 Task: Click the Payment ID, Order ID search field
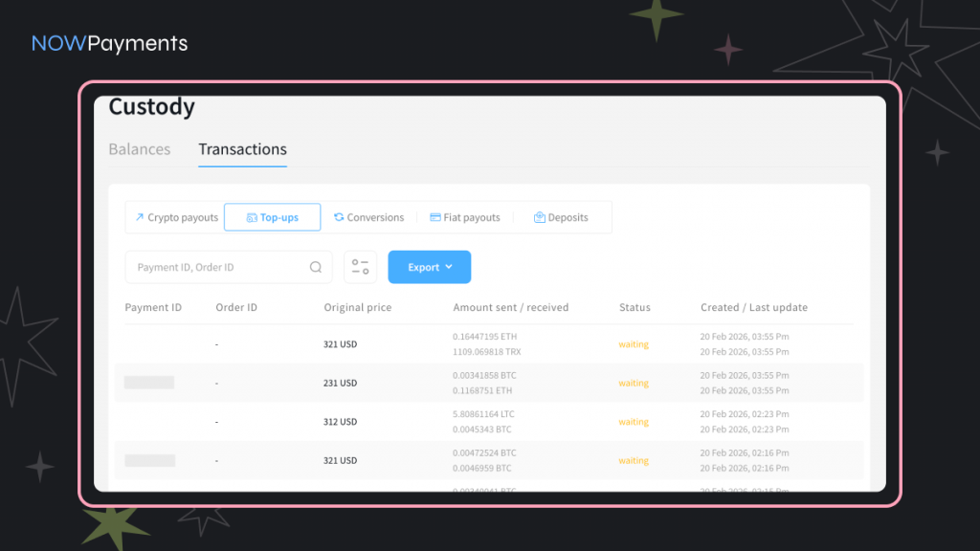click(x=218, y=268)
